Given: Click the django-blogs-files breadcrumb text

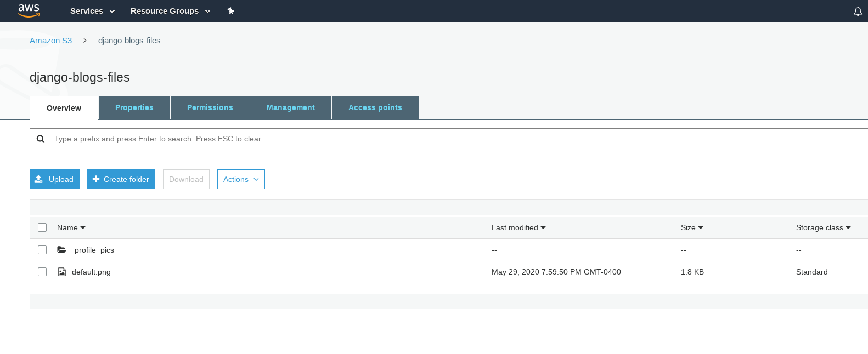Looking at the screenshot, I should [x=129, y=41].
